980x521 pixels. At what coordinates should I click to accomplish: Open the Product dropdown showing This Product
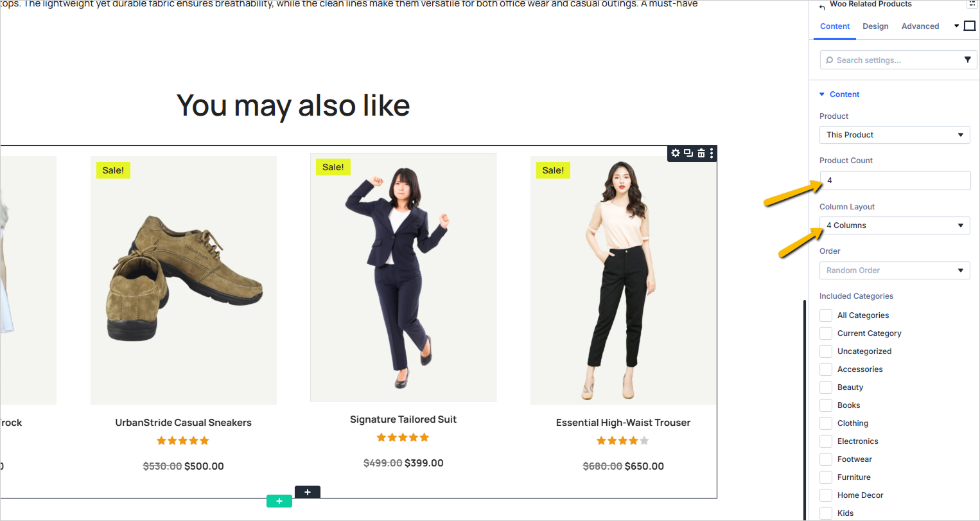pyautogui.click(x=895, y=135)
